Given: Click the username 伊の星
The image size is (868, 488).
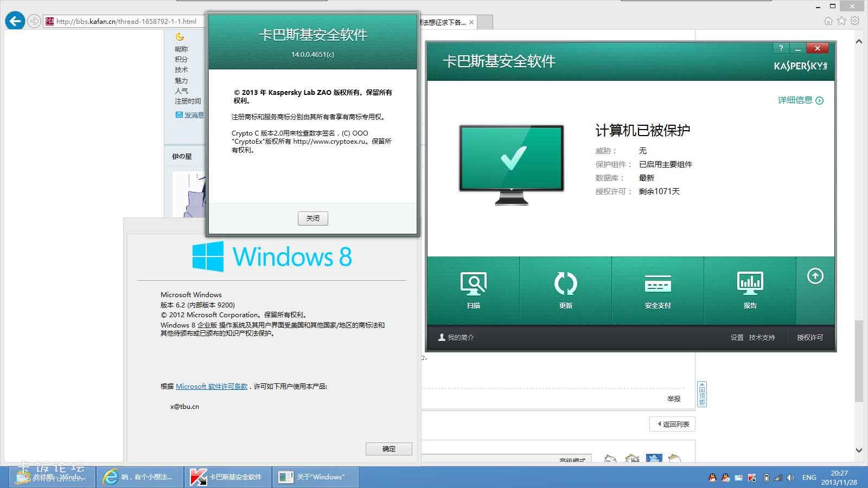Looking at the screenshot, I should 182,157.
